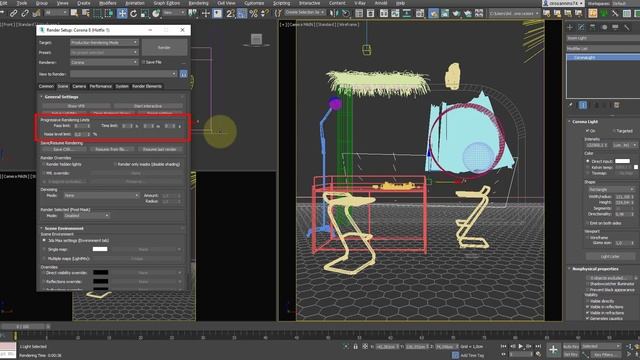This screenshot has height=360, width=640.
Task: Toggle the Mtl. override checkbox
Action: coord(44,173)
